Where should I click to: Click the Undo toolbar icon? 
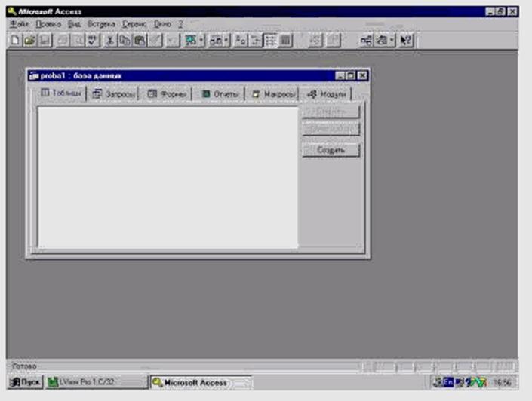172,41
